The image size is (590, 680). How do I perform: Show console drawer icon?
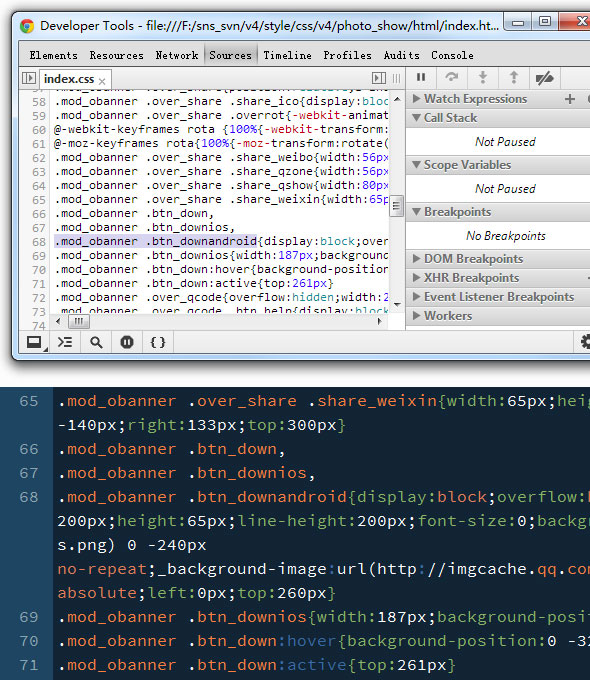(65, 342)
